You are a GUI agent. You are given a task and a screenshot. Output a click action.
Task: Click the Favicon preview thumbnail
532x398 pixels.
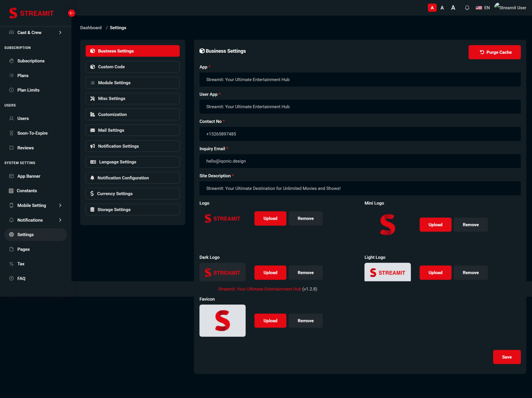click(222, 321)
